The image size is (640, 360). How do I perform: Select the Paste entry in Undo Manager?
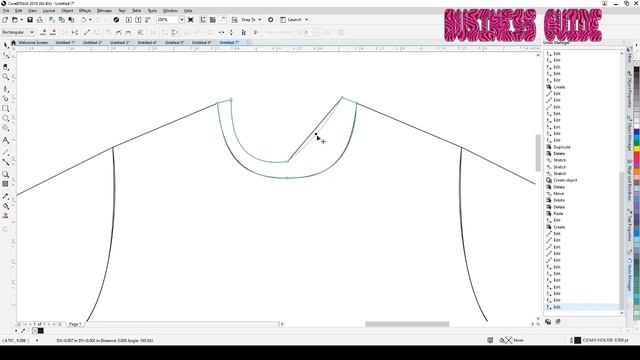558,213
